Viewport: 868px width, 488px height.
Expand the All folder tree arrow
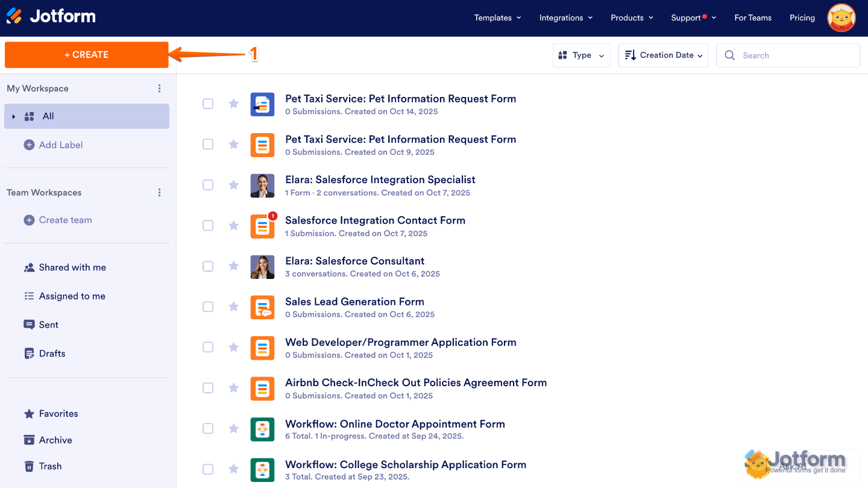14,116
